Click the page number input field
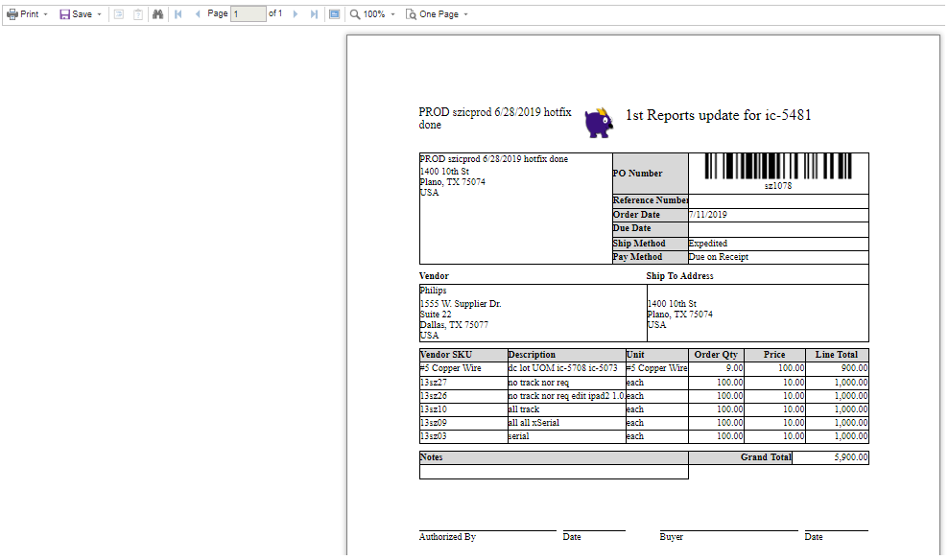 click(248, 14)
